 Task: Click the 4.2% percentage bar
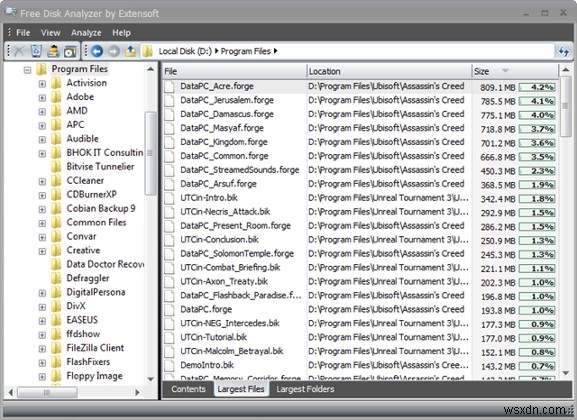pyautogui.click(x=537, y=87)
